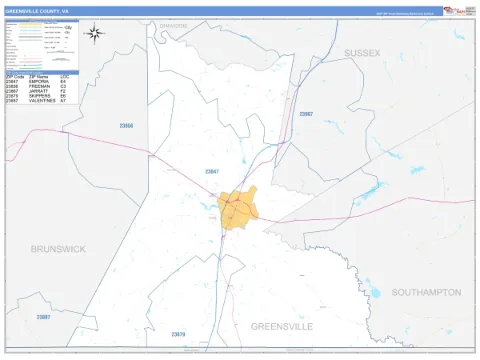The height and width of the screenshot is (360, 480).
Task: Click the 'ZIP Code' column header
Action: click(15, 77)
